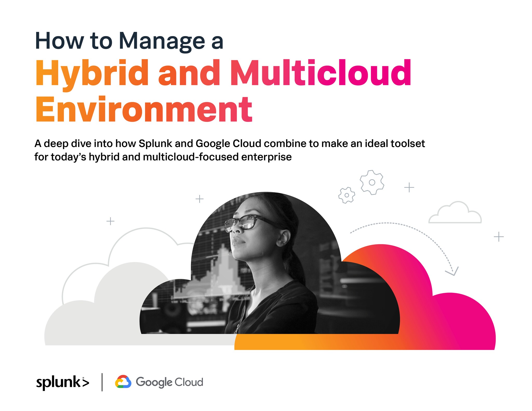Click the large gear icon
Viewport: 532px width, 411px height.
pyautogui.click(x=372, y=182)
